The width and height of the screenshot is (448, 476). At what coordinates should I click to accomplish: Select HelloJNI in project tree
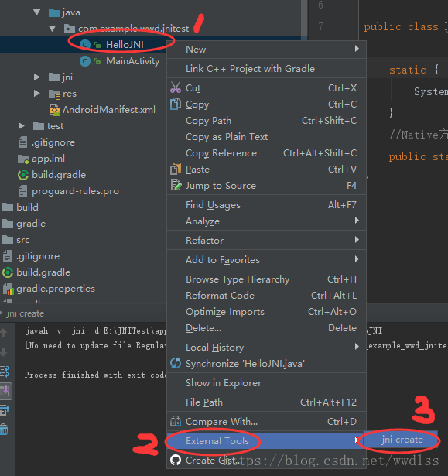coord(125,45)
